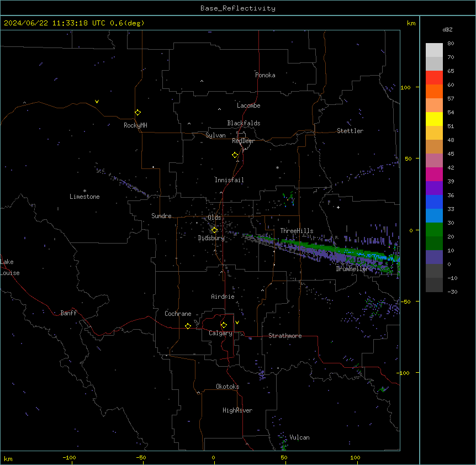Click the 50 tick on bottom axis
Viewport: 476px width, 465px height.
click(284, 458)
